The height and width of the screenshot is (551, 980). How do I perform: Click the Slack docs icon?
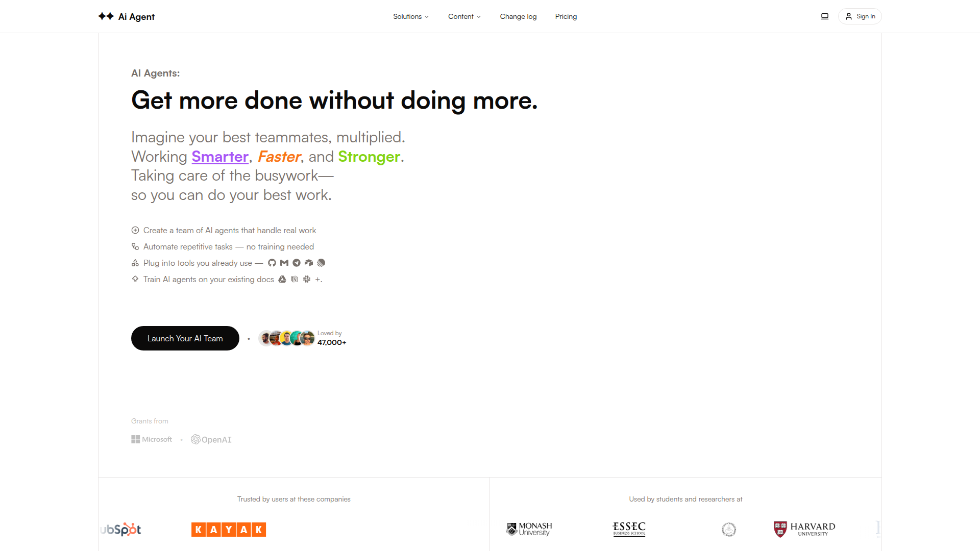click(x=307, y=279)
